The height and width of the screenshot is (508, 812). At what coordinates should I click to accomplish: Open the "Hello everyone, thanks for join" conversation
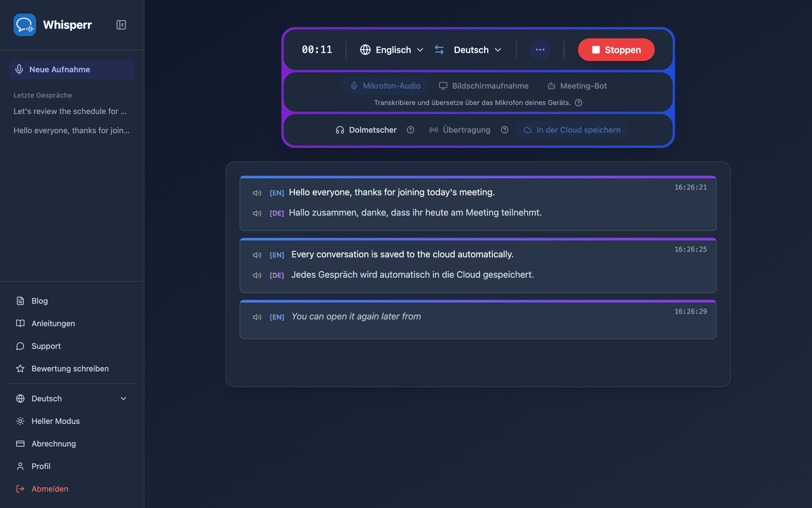pos(72,131)
